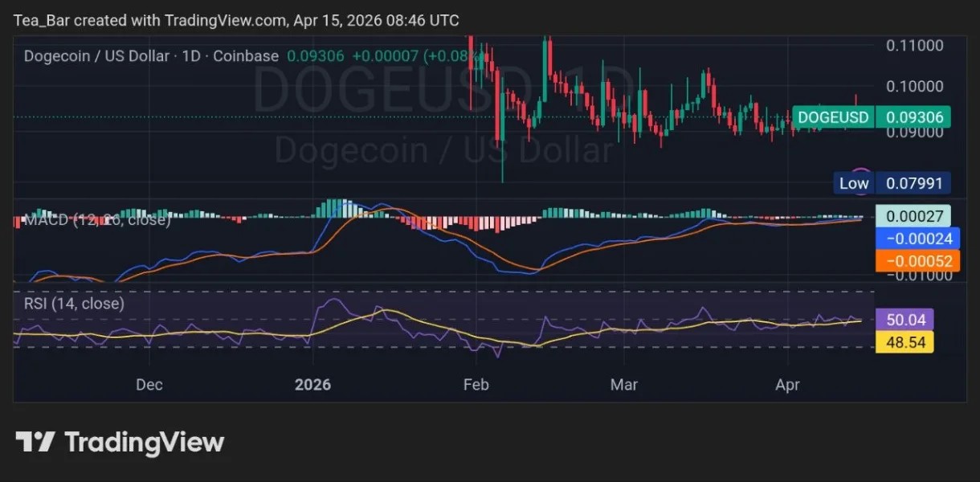Click the purple RSI 50.04 badge

(x=905, y=320)
